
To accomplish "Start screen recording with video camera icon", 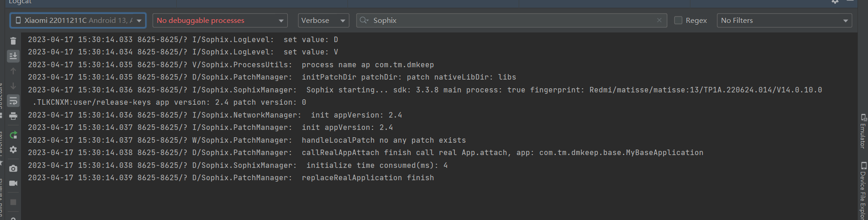I will tap(13, 183).
